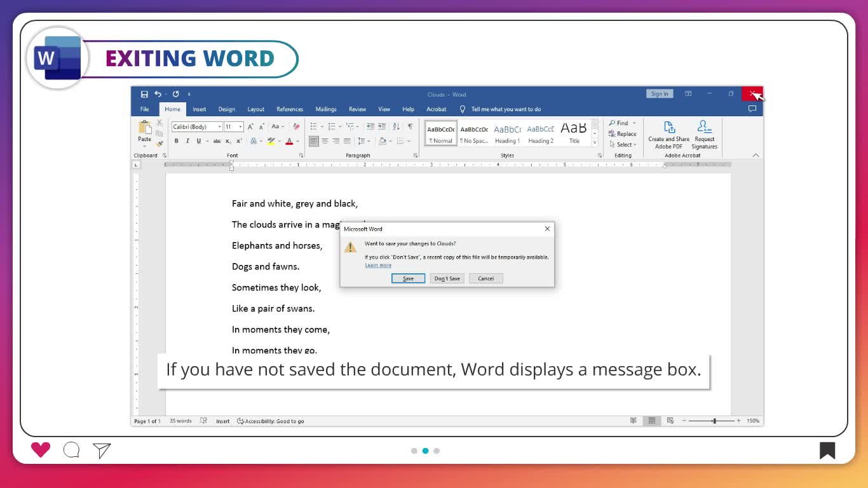Toggle Bold formatting
This screenshot has height=488, width=868.
point(177,141)
